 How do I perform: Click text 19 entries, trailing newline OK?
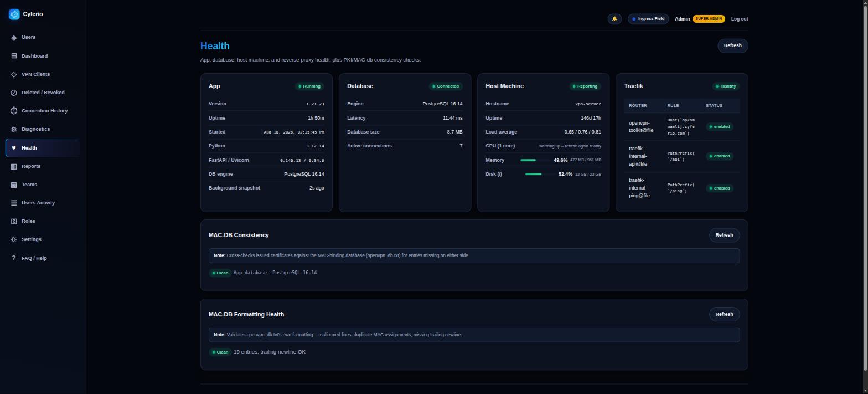(270, 352)
